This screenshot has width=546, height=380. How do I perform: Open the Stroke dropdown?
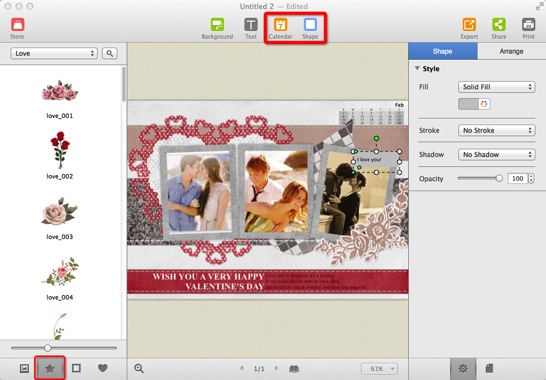click(x=497, y=130)
